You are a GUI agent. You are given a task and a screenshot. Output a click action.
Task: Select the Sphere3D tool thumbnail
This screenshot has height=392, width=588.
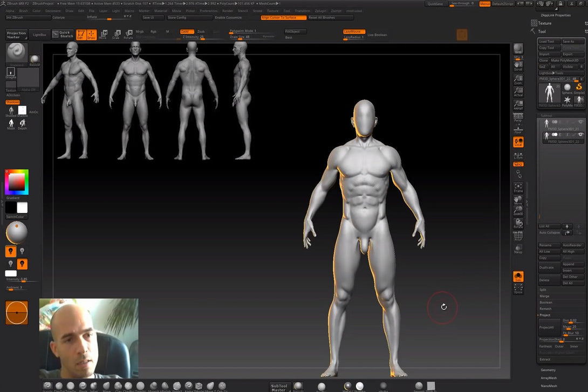567,89
